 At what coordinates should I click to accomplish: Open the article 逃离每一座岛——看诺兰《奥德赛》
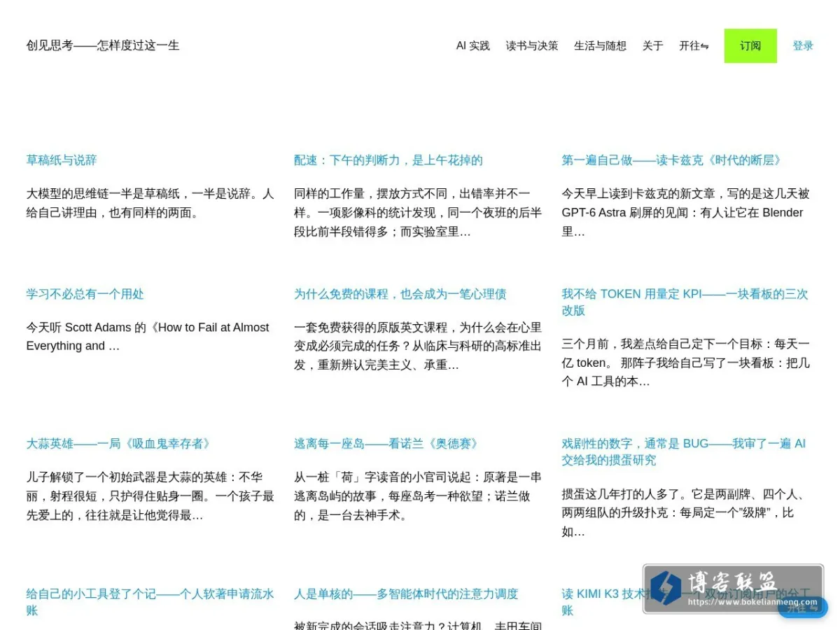tap(387, 444)
